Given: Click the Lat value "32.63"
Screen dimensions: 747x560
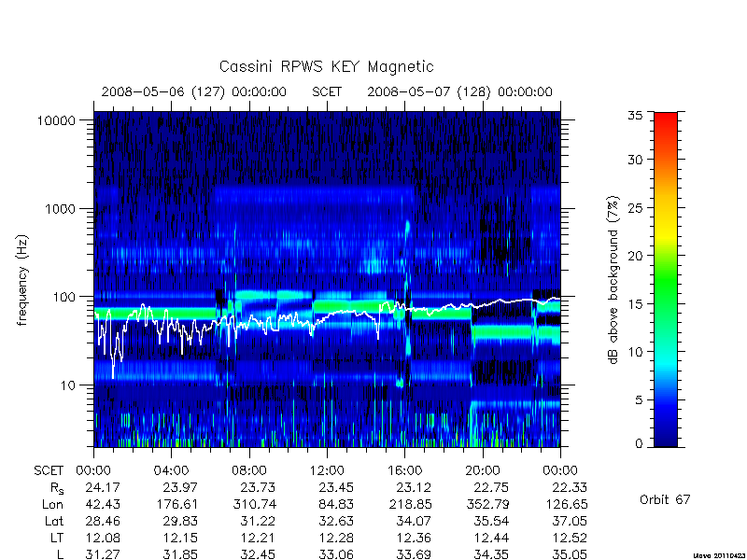Looking at the screenshot, I should (336, 522).
